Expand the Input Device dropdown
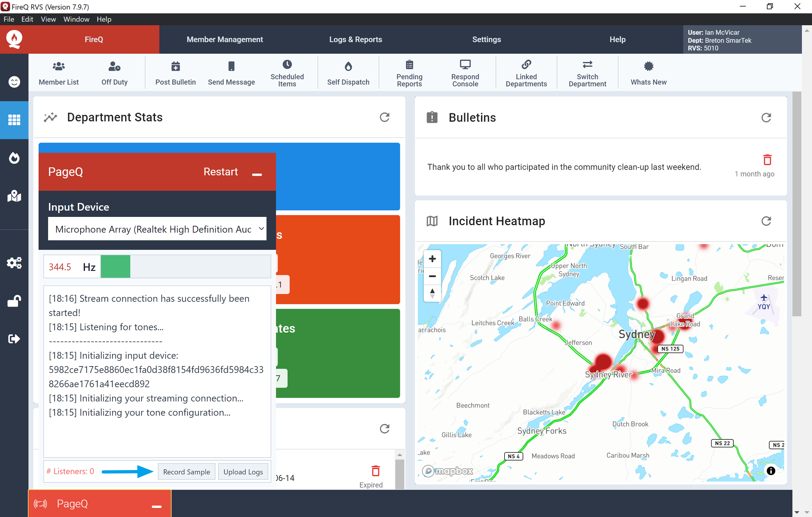 pos(157,229)
